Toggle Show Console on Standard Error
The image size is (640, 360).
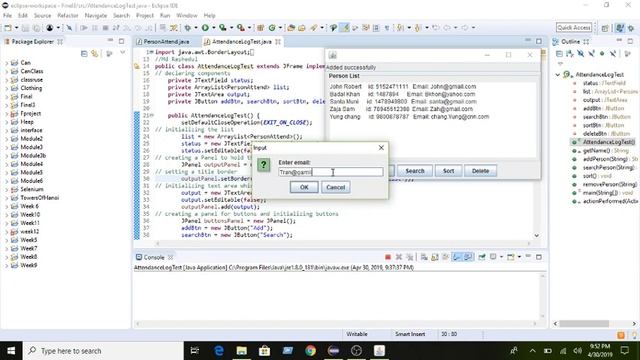pyautogui.click(x=468, y=257)
